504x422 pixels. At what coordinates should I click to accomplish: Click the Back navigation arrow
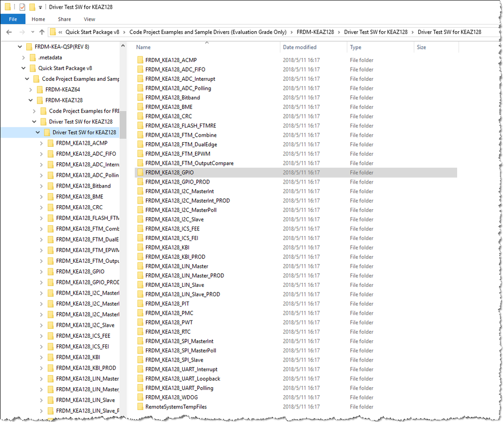(x=9, y=32)
